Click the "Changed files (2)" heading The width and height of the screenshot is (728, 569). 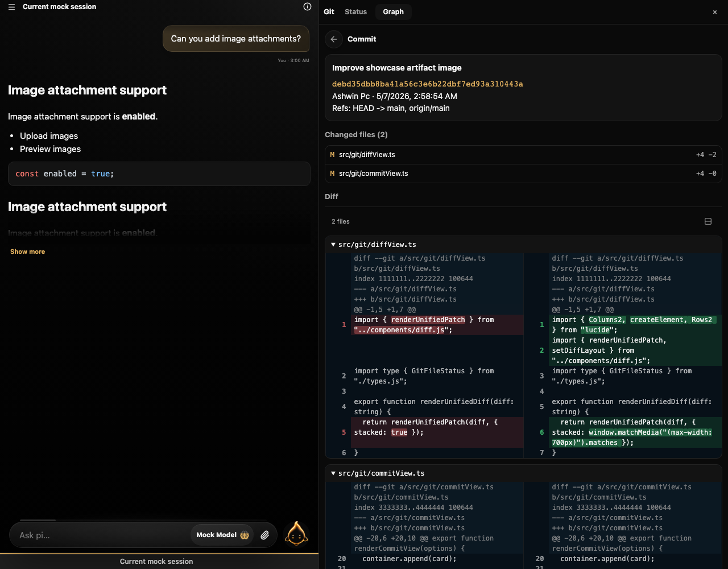tap(356, 135)
